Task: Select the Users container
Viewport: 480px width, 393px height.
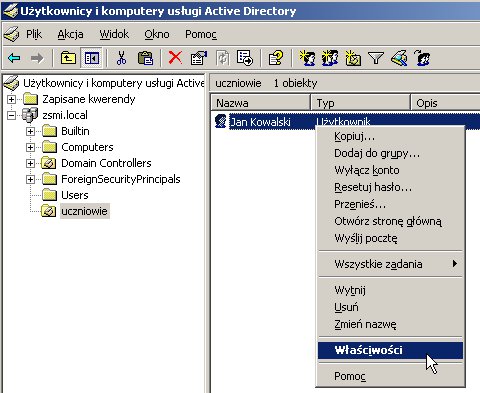Action: 75,195
